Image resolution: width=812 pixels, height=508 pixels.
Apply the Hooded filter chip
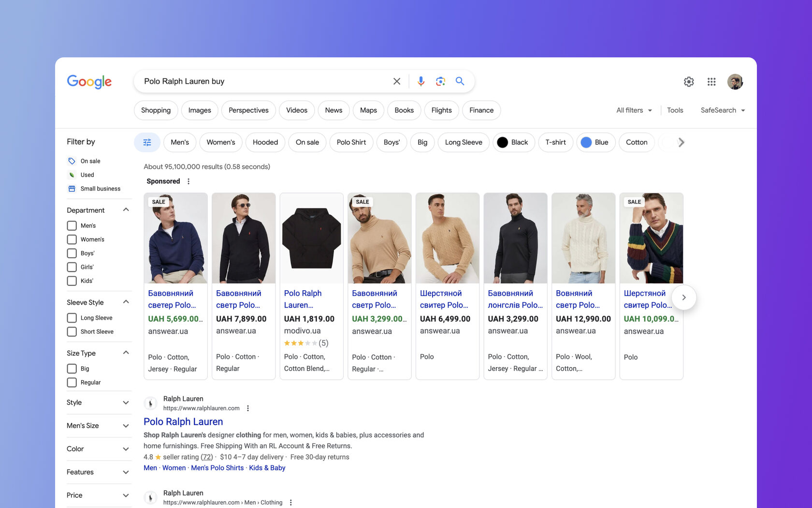point(265,142)
